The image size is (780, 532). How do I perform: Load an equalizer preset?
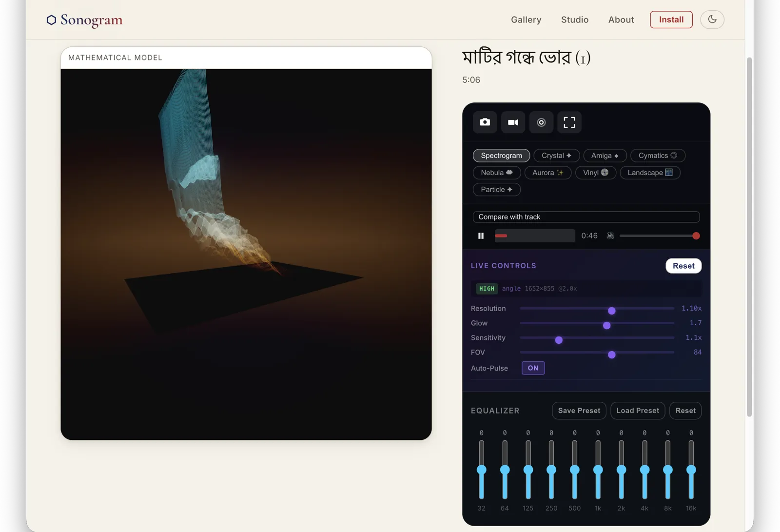638,411
